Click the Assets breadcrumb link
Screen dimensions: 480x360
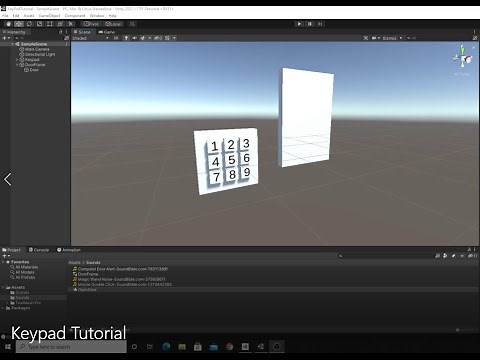74,263
